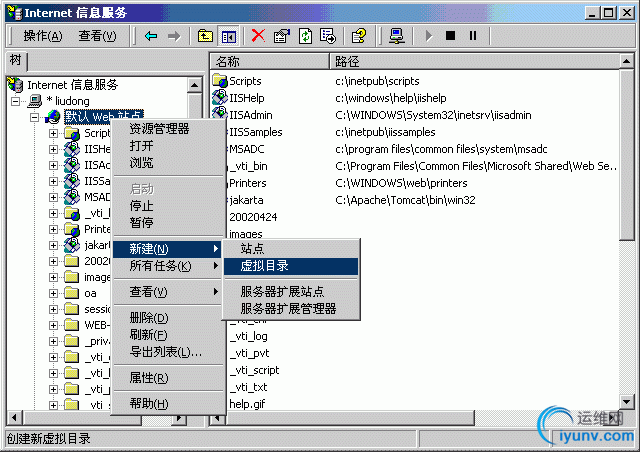The image size is (640, 452).
Task: Open the 操作(A) menu
Action: coord(43,36)
